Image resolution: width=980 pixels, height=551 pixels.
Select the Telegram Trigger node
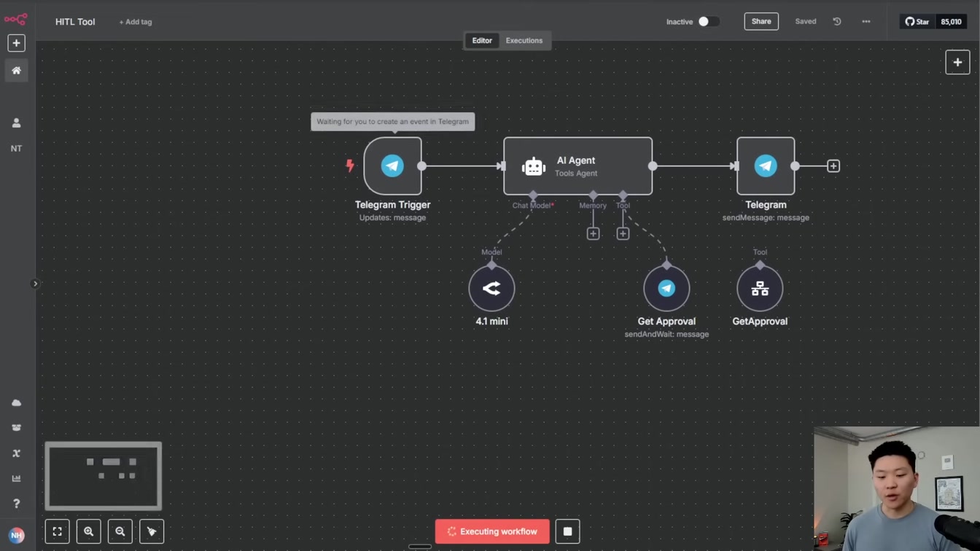(x=392, y=166)
